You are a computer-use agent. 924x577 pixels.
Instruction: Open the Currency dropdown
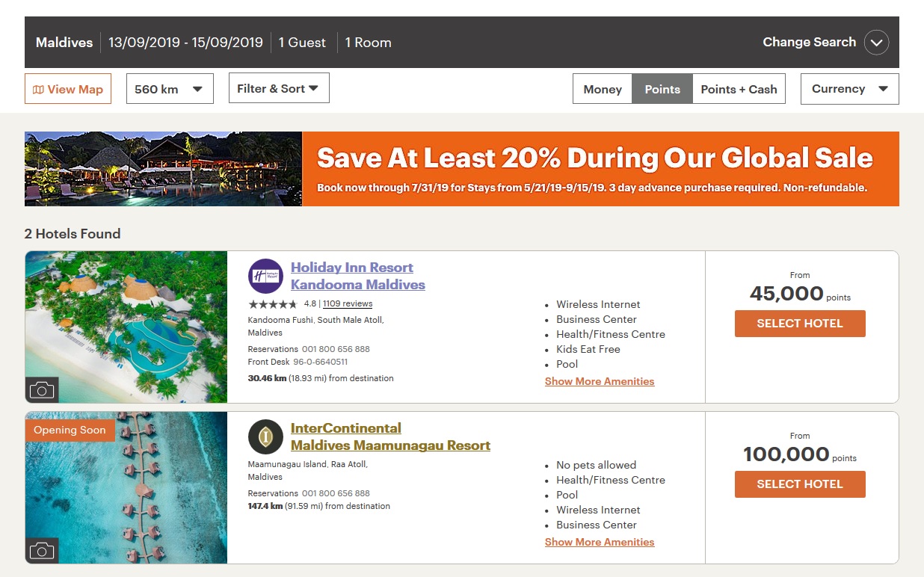(849, 89)
